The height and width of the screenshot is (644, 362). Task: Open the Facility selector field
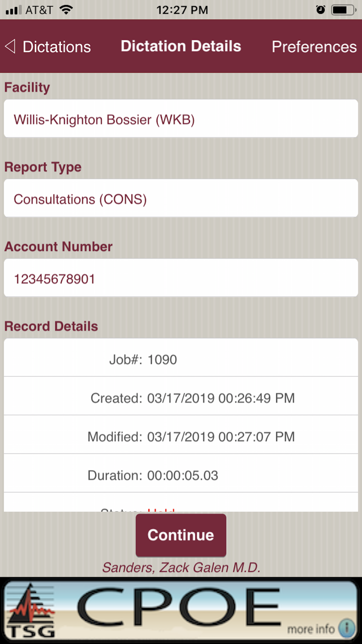(x=181, y=119)
